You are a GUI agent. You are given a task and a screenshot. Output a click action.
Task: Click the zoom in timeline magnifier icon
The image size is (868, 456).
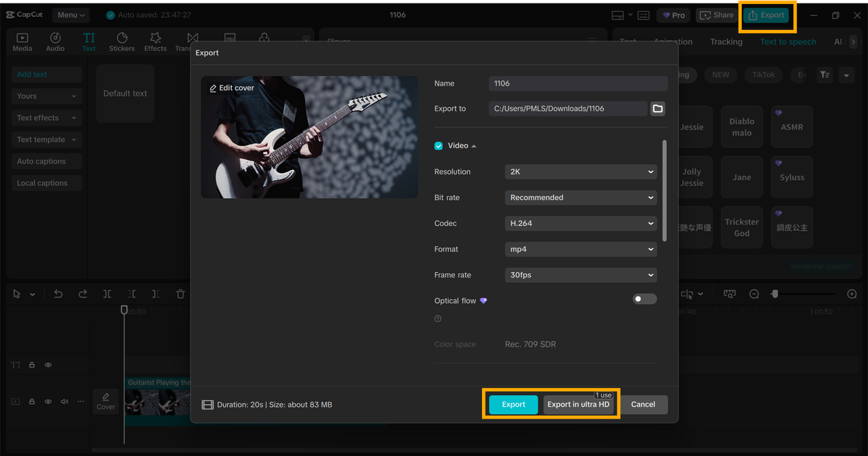coord(852,294)
